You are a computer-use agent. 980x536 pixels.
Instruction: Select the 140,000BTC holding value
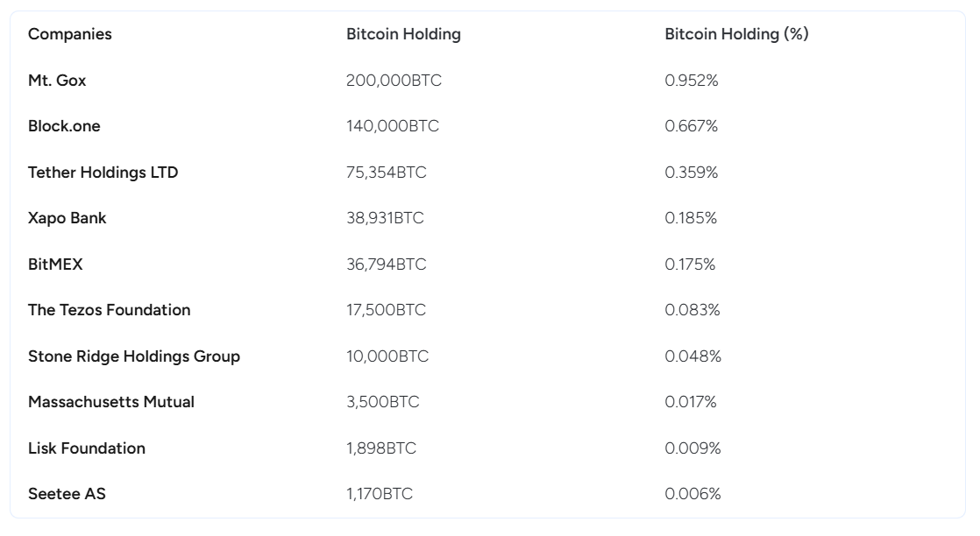[393, 126]
